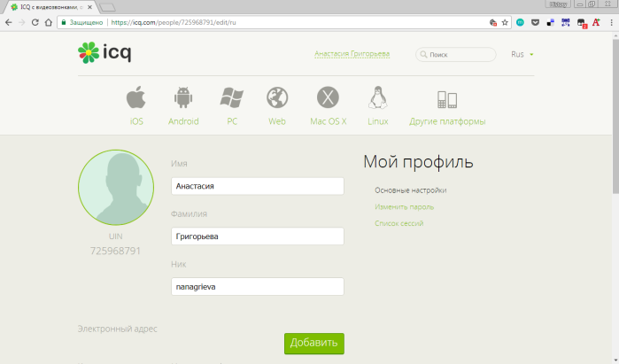
Task: Click the Linux text link
Action: 378,121
